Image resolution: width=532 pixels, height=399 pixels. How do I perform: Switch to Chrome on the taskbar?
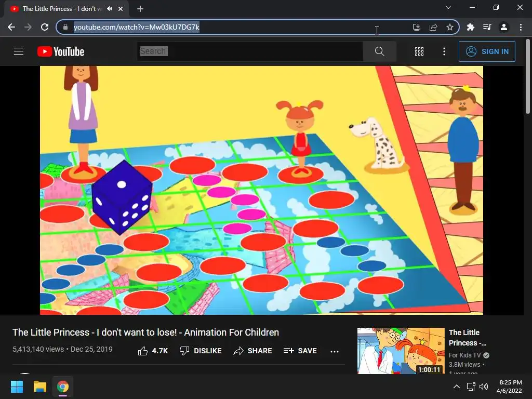pos(63,387)
